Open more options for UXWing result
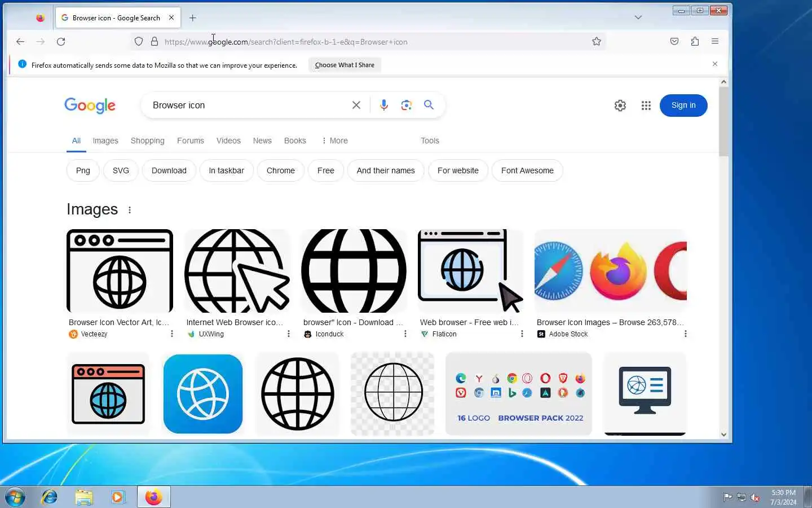This screenshot has width=812, height=508. pos(289,334)
